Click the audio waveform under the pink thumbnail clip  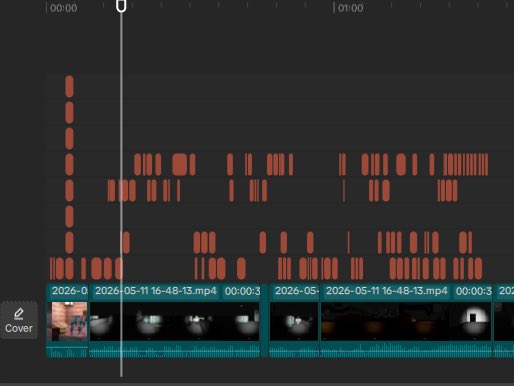[x=67, y=352]
